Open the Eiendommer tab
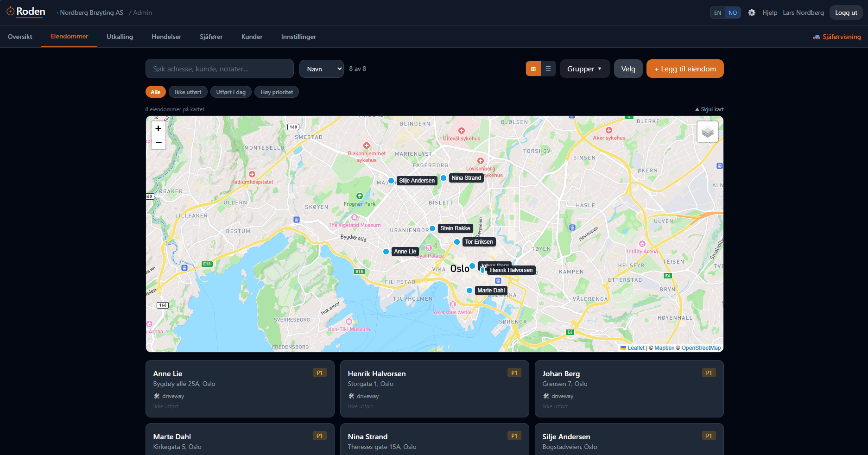The width and height of the screenshot is (868, 455). click(70, 37)
